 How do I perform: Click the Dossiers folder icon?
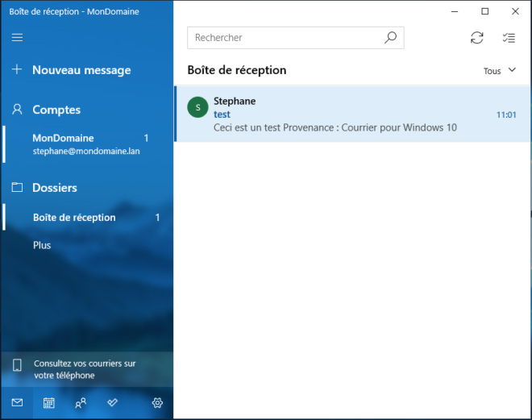(x=17, y=187)
